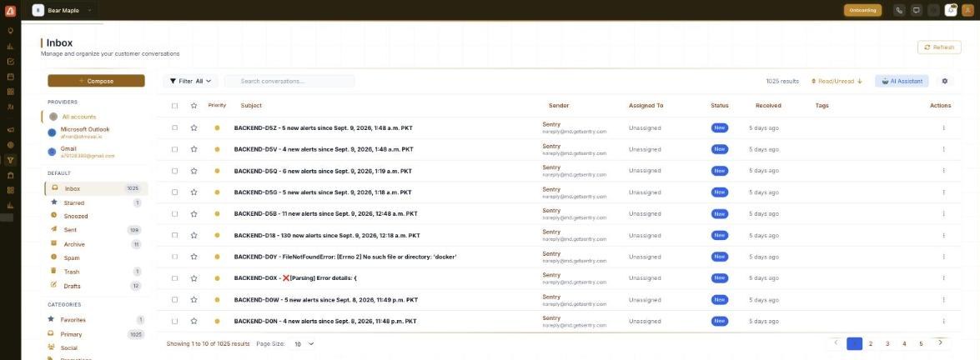Viewport: 980px width, 360px height.
Task: Open the AI Assistant button
Action: pos(902,82)
